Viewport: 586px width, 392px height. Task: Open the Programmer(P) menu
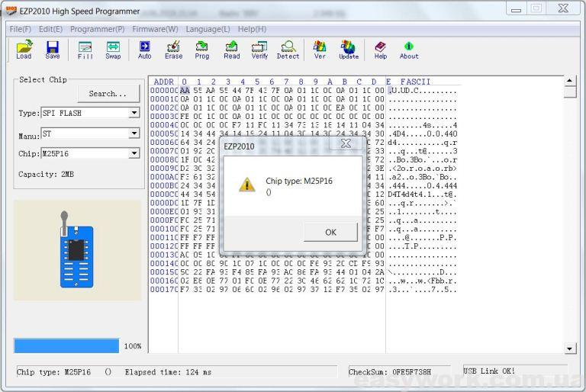(x=97, y=29)
